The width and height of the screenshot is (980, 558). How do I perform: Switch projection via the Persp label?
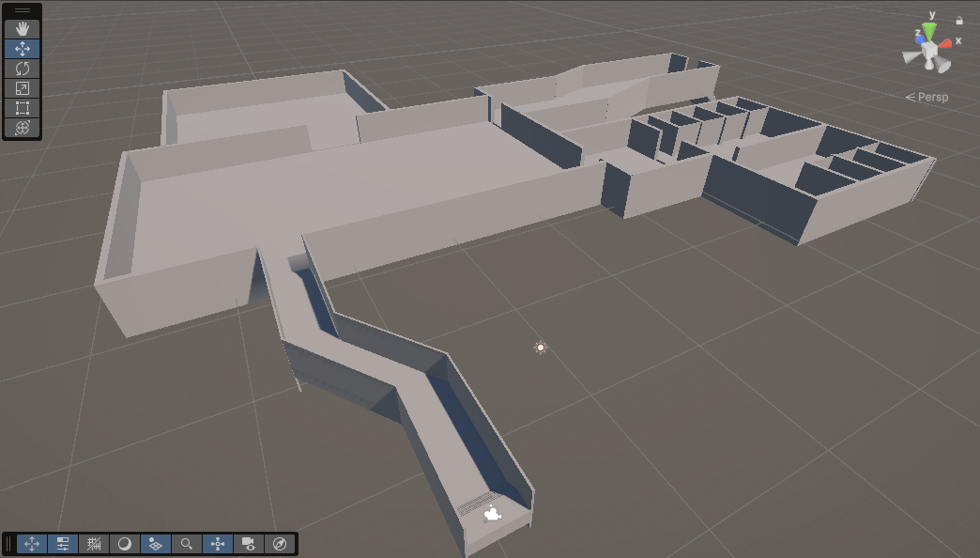click(x=926, y=97)
